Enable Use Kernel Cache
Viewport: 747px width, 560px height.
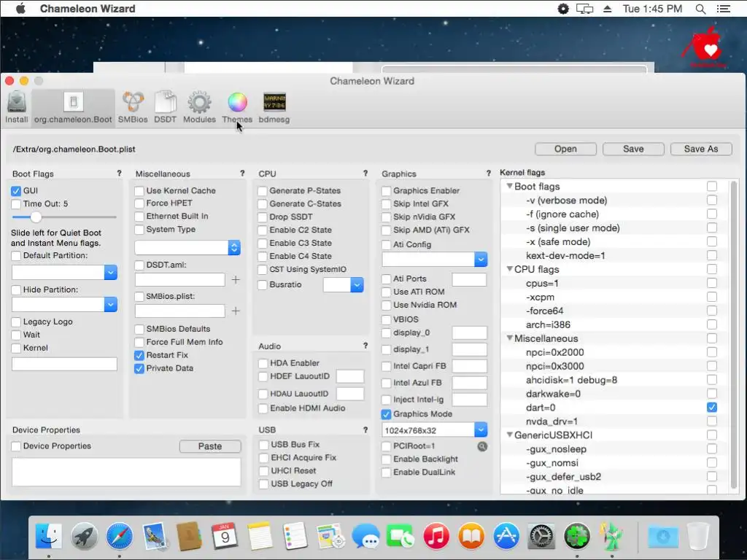(x=139, y=191)
